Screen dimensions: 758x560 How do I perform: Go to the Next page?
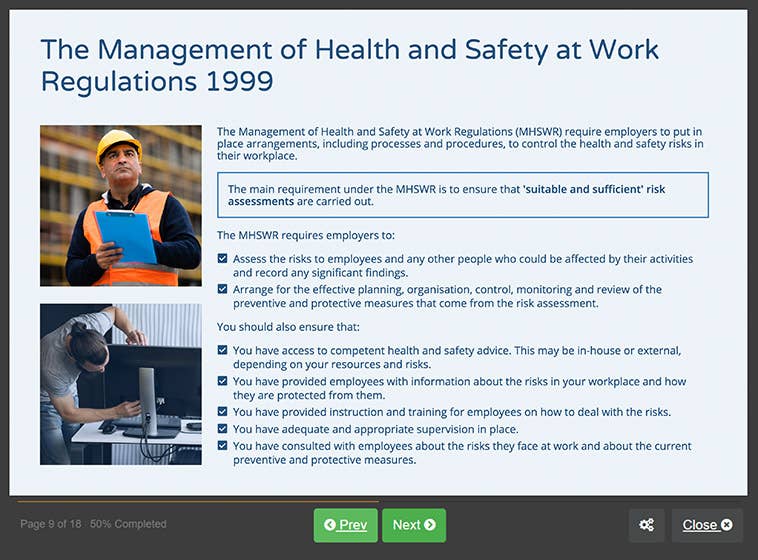pos(413,525)
